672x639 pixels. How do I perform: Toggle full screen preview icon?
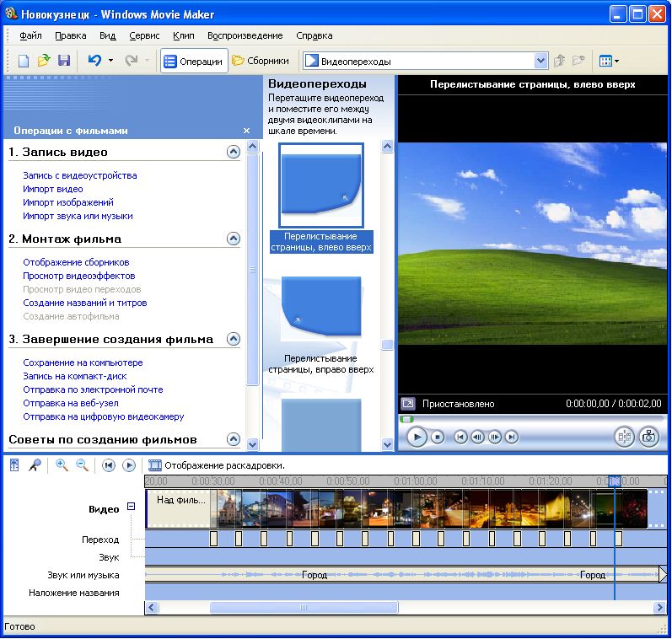408,403
